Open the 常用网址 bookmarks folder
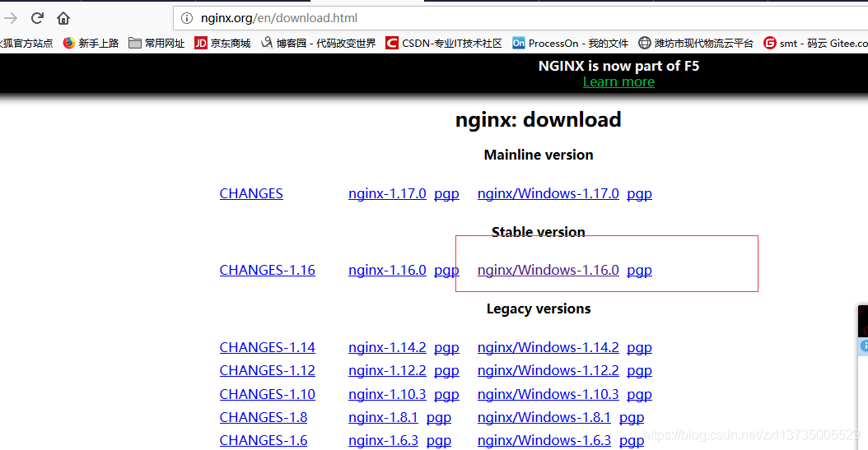Screen dimensions: 868x450 pyautogui.click(x=156, y=43)
